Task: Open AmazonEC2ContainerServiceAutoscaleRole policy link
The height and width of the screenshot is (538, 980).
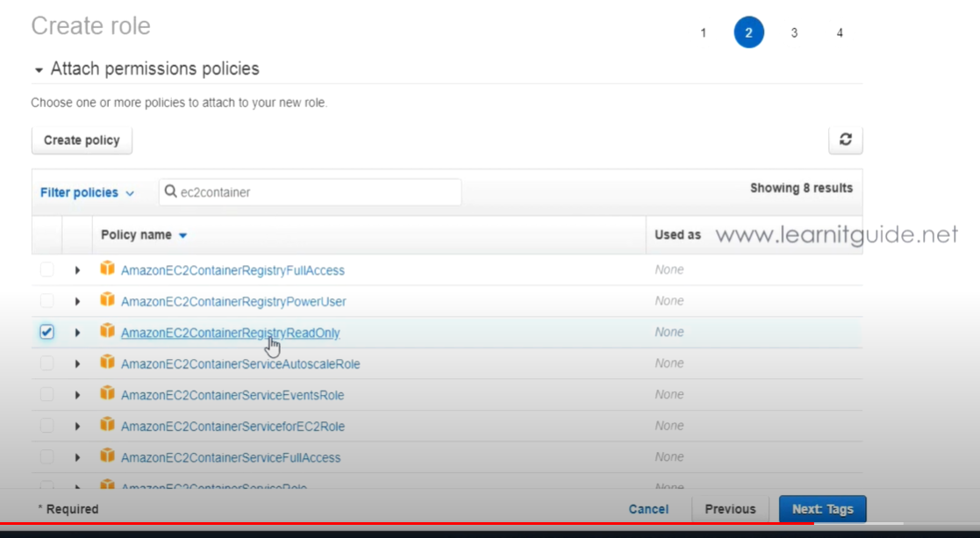Action: coord(240,364)
